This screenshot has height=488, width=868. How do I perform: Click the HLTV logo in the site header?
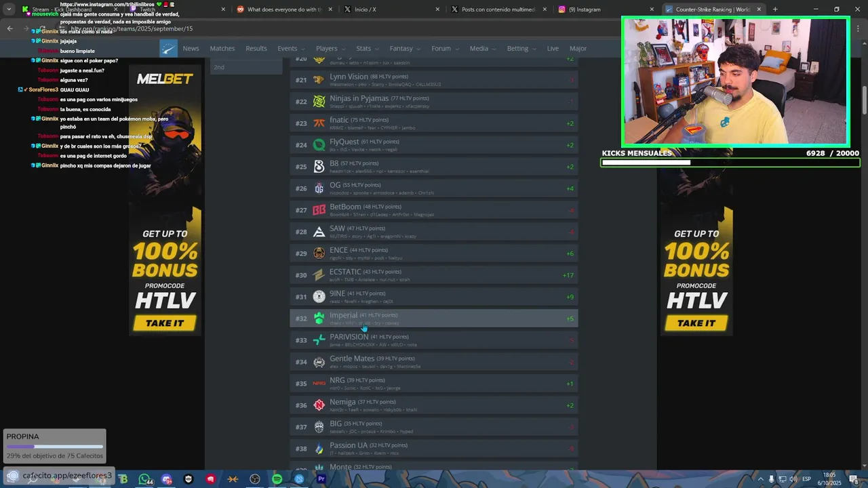coord(169,48)
